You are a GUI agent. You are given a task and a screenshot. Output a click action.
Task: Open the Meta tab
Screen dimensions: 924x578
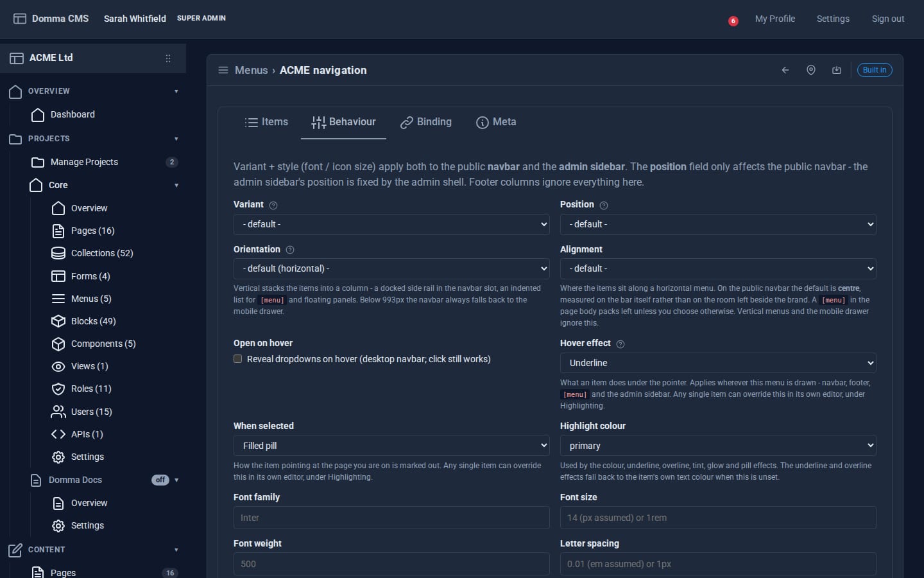(x=496, y=122)
